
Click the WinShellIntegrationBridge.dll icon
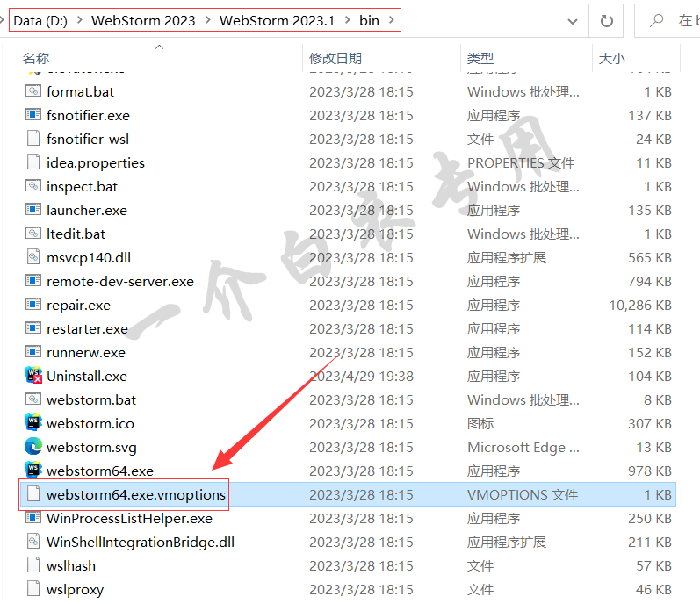[33, 542]
